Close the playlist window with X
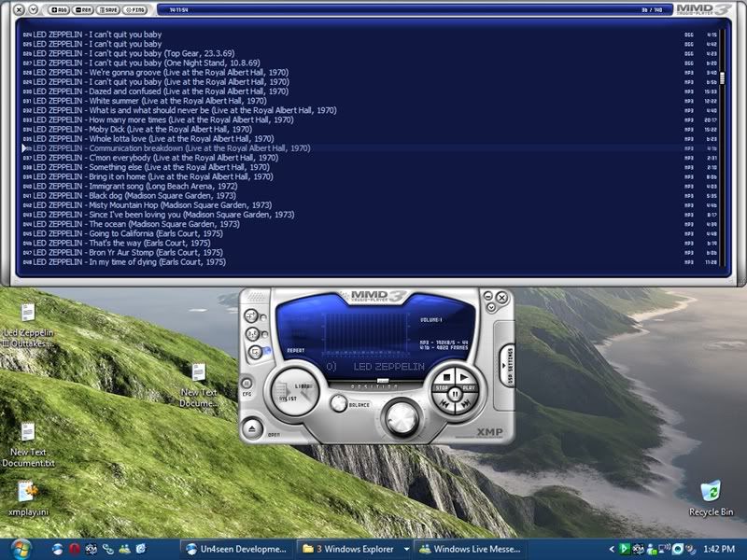 19,9
